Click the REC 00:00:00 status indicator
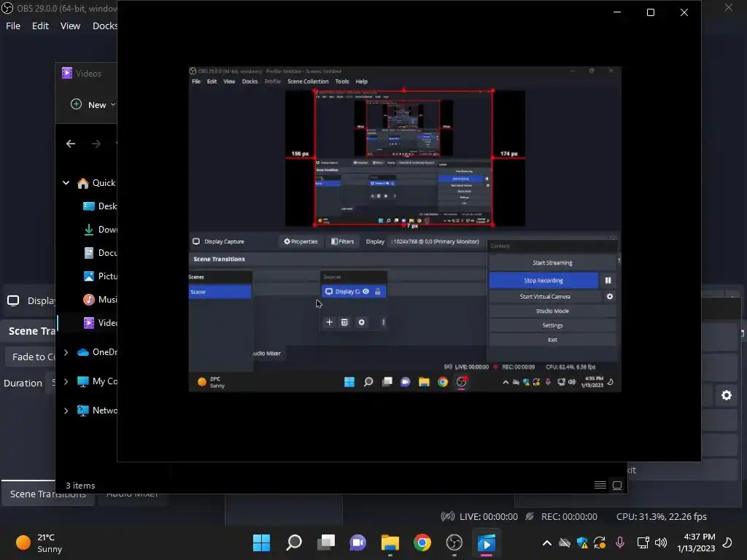747x560 pixels. click(561, 517)
